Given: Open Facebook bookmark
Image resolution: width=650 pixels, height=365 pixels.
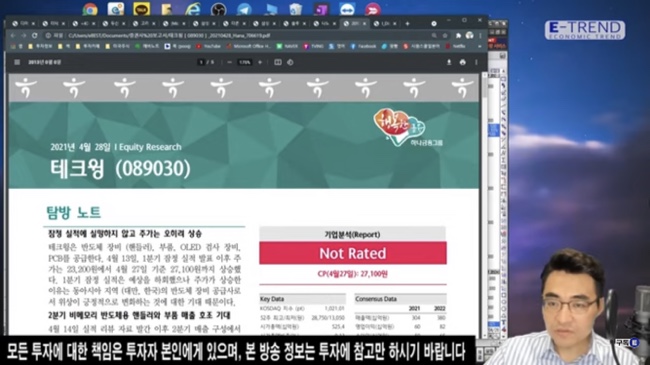Looking at the screenshot, I should pos(363,46).
